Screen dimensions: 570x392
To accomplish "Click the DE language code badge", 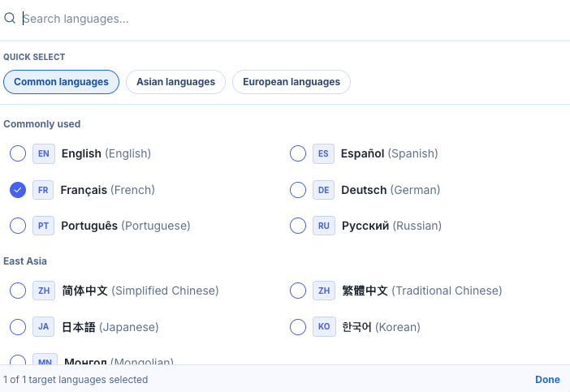I will click(x=323, y=190).
